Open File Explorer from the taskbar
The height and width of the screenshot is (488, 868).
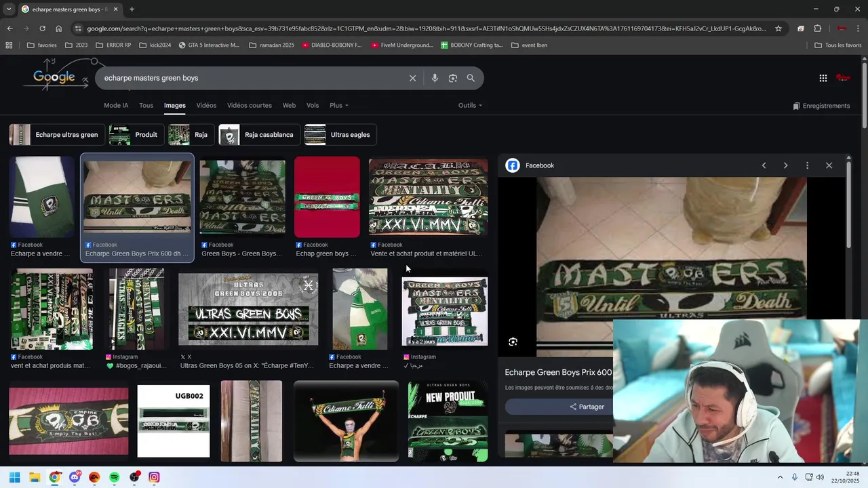click(35, 477)
